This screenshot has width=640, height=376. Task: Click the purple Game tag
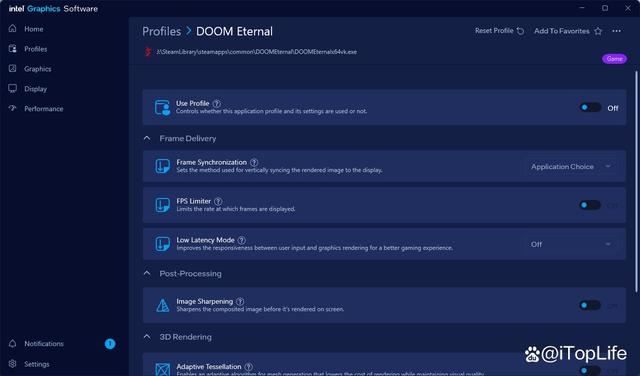pyautogui.click(x=614, y=59)
